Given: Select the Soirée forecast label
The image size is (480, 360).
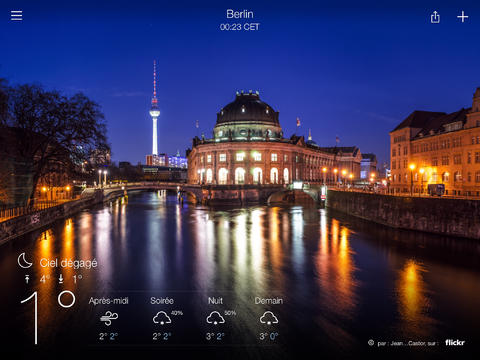Looking at the screenshot, I should tap(162, 301).
